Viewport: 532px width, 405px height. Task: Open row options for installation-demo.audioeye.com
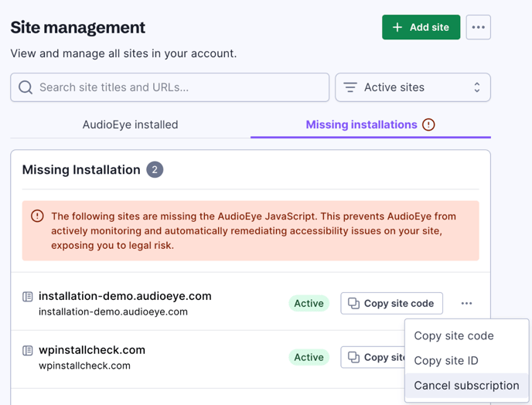(466, 303)
